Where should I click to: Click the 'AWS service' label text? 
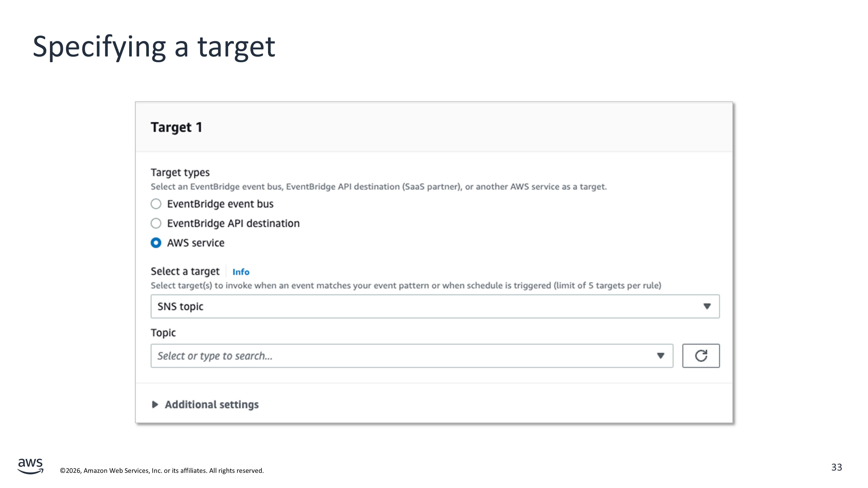click(196, 243)
